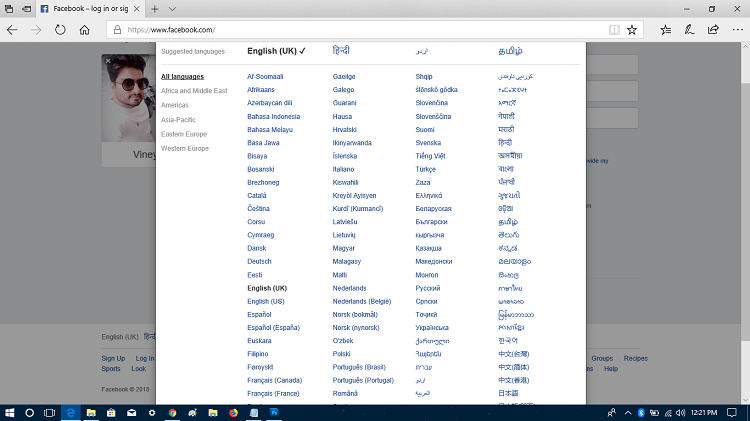The width and height of the screenshot is (750, 421).
Task: Choose Svenska language
Action: pos(428,143)
